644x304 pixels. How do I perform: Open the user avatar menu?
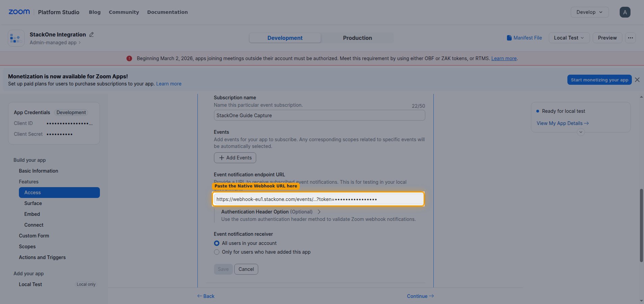click(x=625, y=12)
